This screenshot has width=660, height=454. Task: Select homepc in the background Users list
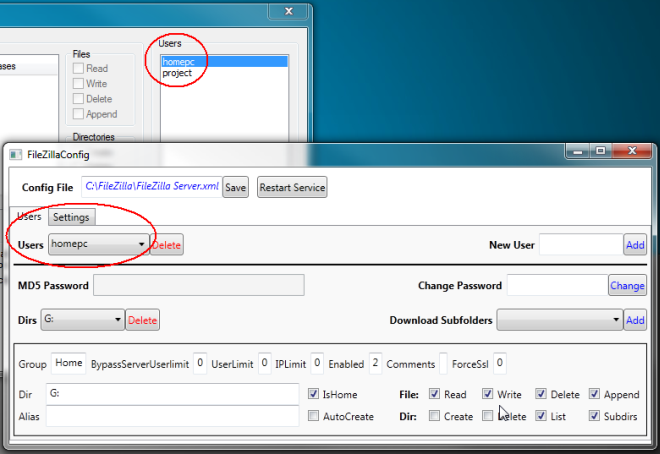pyautogui.click(x=224, y=62)
